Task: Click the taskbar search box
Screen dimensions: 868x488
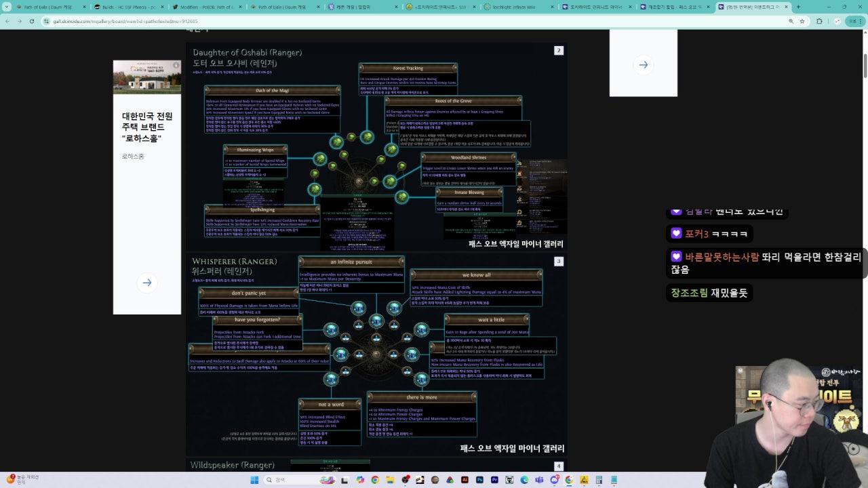Action: coord(300,480)
